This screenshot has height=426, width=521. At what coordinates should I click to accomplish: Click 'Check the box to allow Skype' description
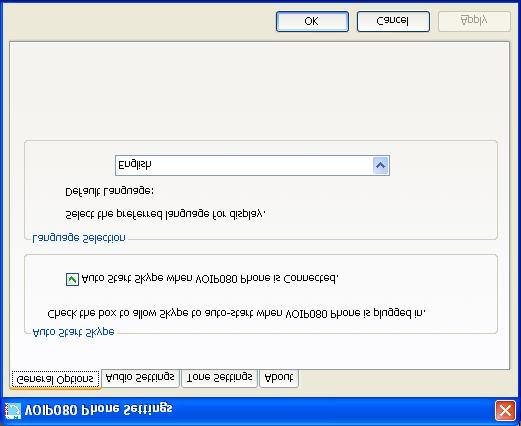pos(237,314)
